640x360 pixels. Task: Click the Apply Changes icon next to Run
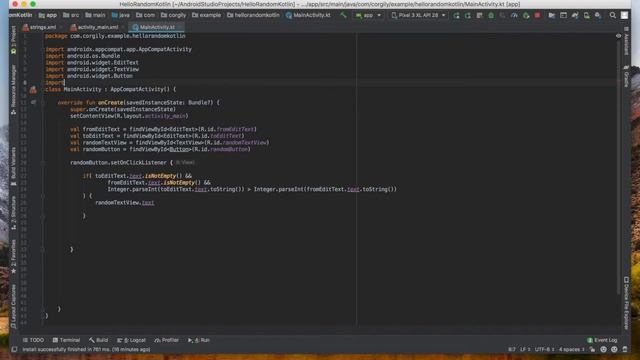pos(468,16)
